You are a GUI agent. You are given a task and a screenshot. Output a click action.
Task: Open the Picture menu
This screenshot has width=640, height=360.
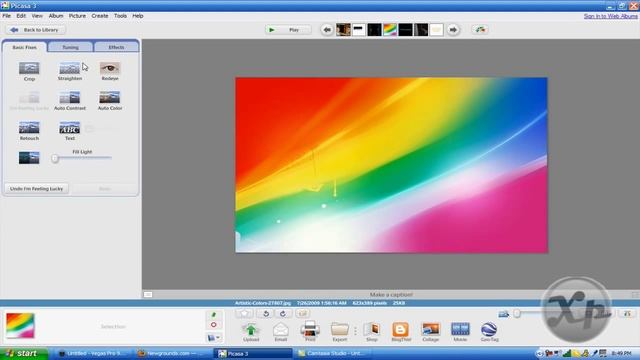(77, 16)
